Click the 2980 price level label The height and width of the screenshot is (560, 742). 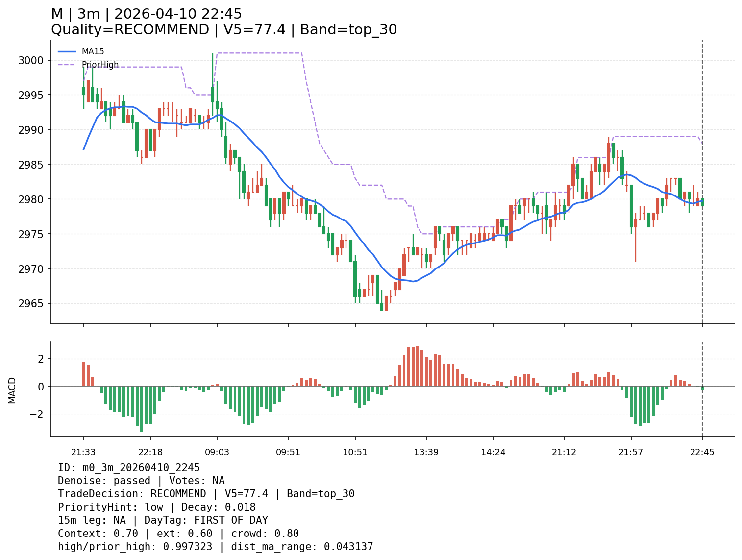tap(31, 199)
